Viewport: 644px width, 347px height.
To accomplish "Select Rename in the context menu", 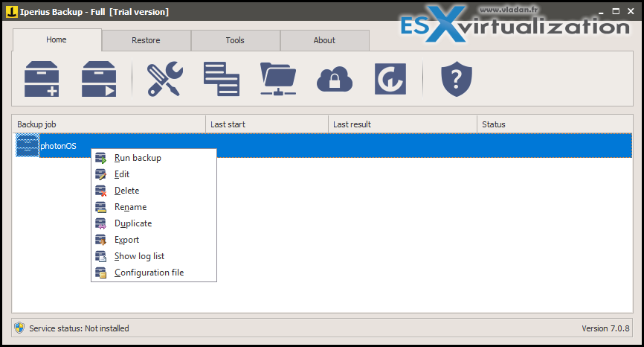I will (154, 207).
